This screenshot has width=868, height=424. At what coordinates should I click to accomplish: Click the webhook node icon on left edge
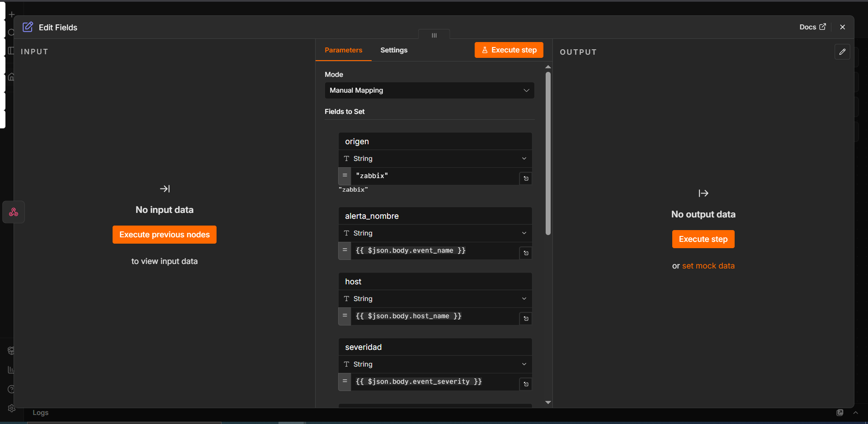pos(14,212)
